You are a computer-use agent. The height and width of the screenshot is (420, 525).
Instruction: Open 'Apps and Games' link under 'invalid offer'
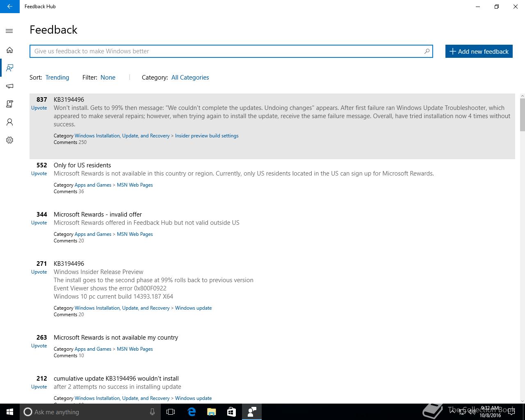[x=93, y=234]
